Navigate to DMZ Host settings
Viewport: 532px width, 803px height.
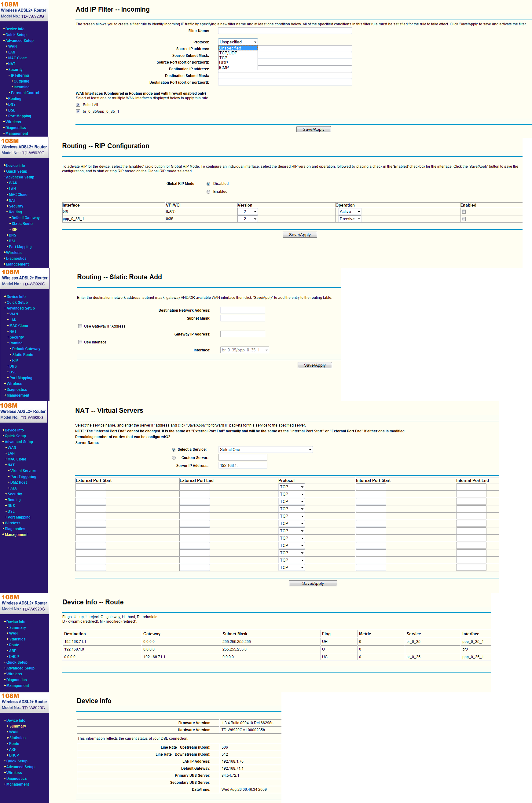(x=18, y=482)
